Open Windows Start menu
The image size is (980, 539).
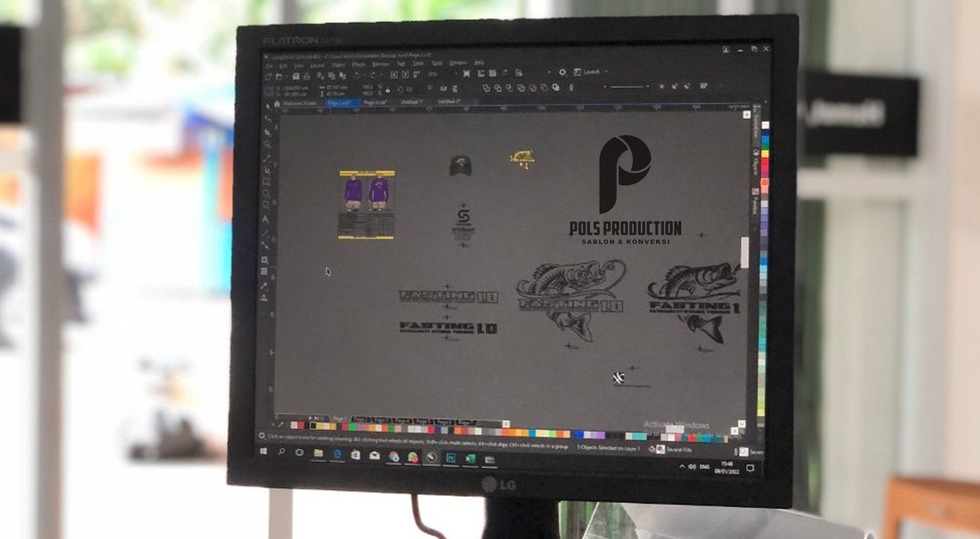[x=263, y=451]
